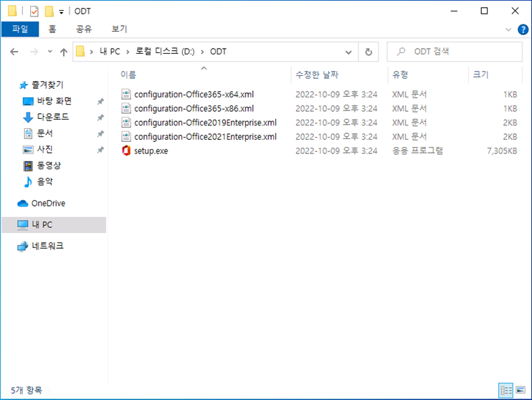Open the address bar history dropdown
This screenshot has width=532, height=400.
click(x=348, y=52)
